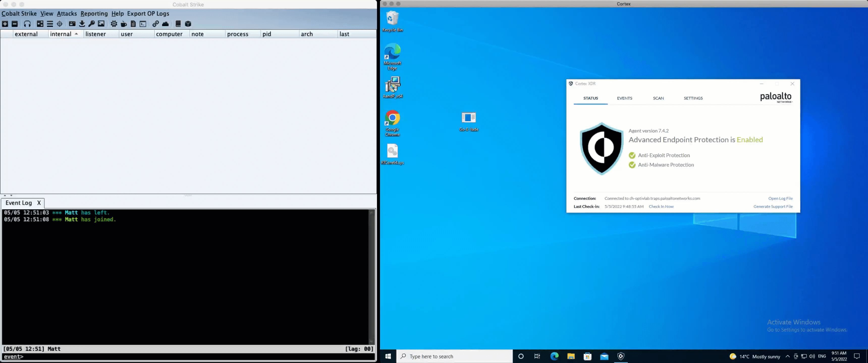Click the cloud manage web server icon
The image size is (868, 363).
tap(166, 24)
